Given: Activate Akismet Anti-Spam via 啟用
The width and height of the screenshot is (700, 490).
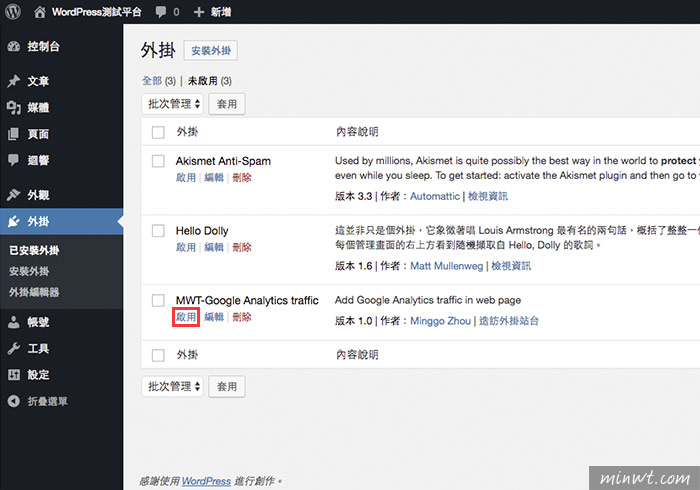Looking at the screenshot, I should (x=186, y=178).
